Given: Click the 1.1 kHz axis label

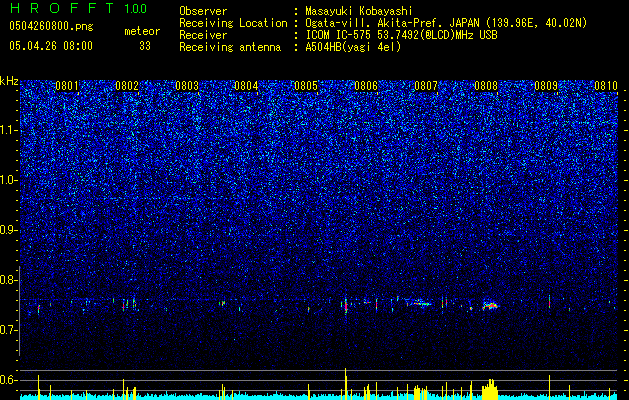Looking at the screenshot, I should (9, 130).
